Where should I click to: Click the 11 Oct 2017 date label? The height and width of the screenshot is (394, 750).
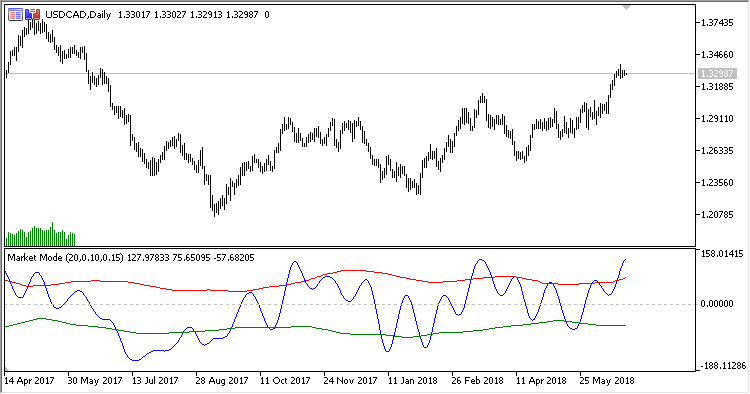[x=285, y=381]
